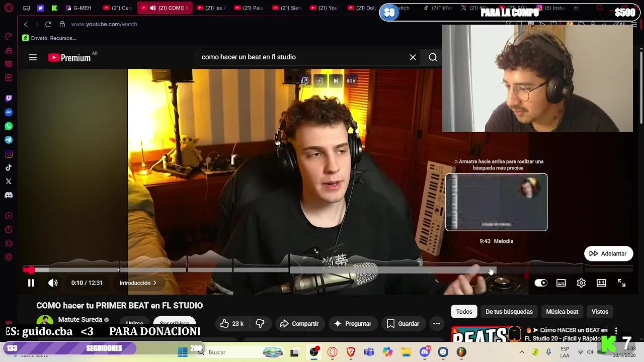Image resolution: width=644 pixels, height=362 pixels.
Task: Go back to previous page
Action: pos(26,24)
